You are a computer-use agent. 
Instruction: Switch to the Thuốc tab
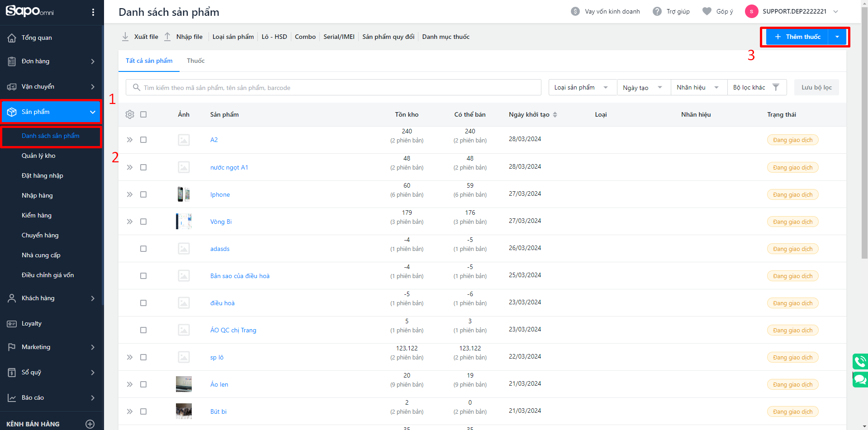[x=195, y=61]
